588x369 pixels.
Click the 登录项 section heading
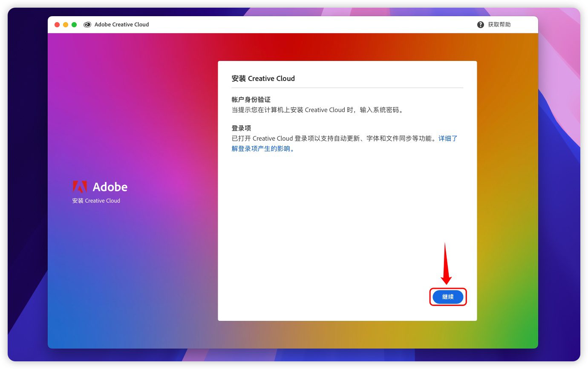[241, 128]
